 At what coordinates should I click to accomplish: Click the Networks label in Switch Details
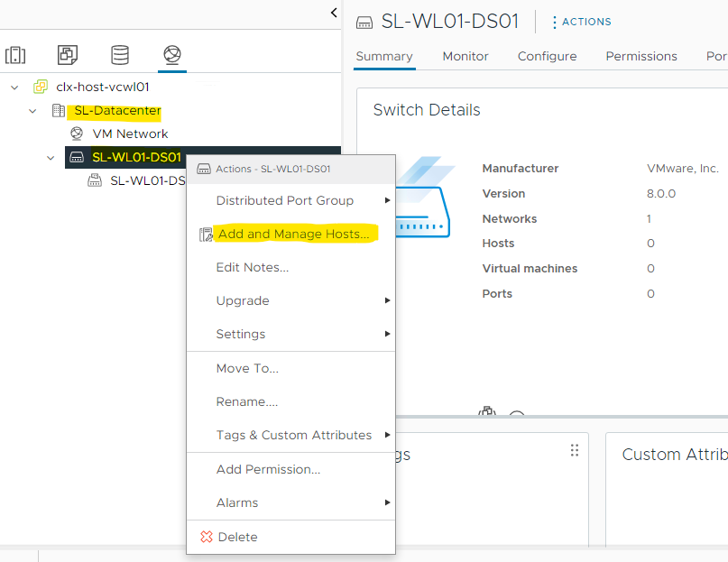(510, 219)
